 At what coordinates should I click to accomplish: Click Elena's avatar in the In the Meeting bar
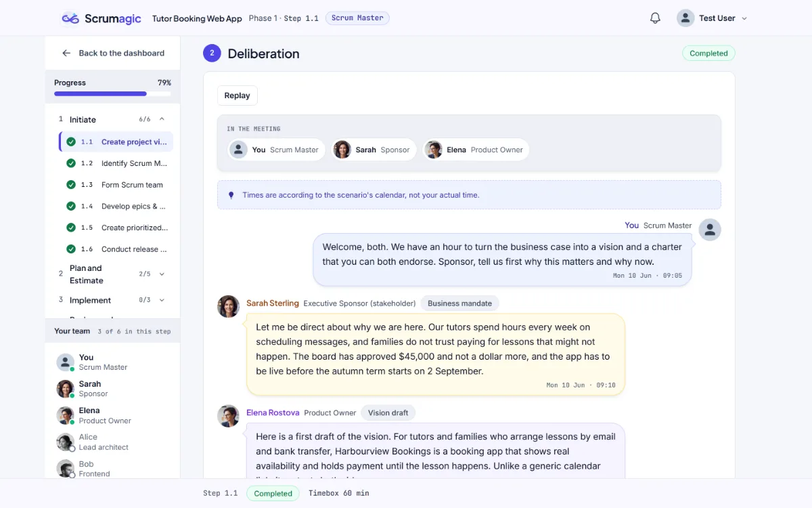434,150
